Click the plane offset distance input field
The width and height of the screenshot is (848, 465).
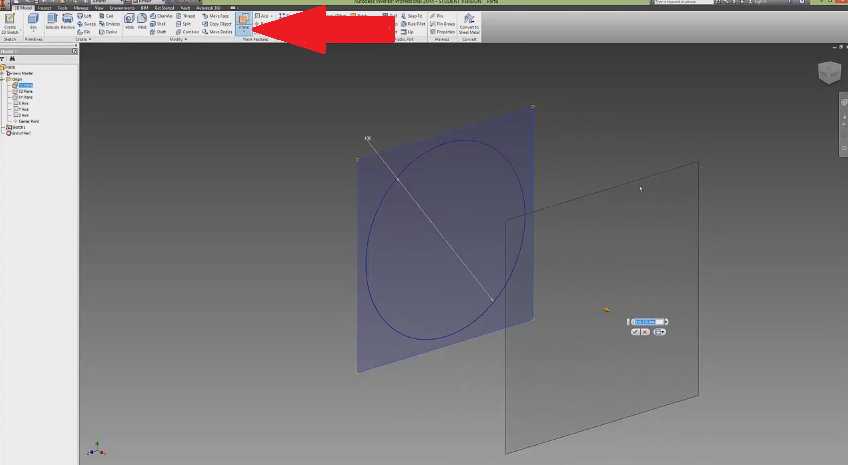647,322
